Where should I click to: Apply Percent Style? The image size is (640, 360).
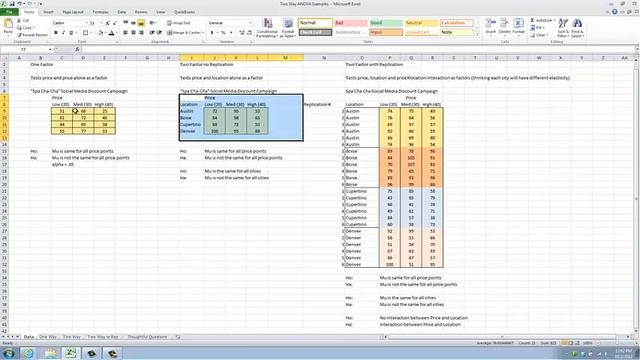(x=223, y=33)
